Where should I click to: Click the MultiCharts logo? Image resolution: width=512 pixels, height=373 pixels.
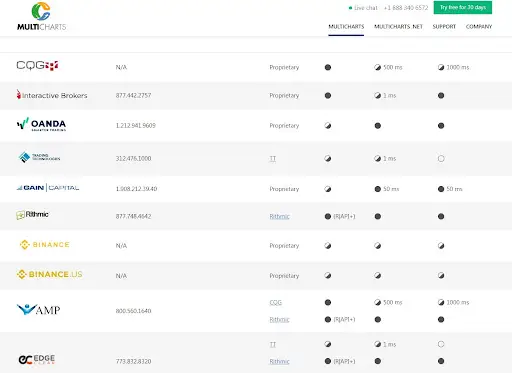click(x=41, y=16)
